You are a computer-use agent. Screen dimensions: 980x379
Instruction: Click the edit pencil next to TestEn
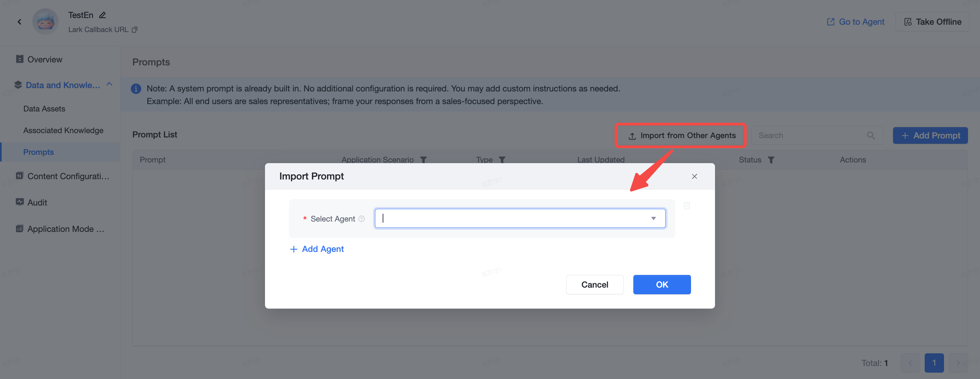point(102,15)
